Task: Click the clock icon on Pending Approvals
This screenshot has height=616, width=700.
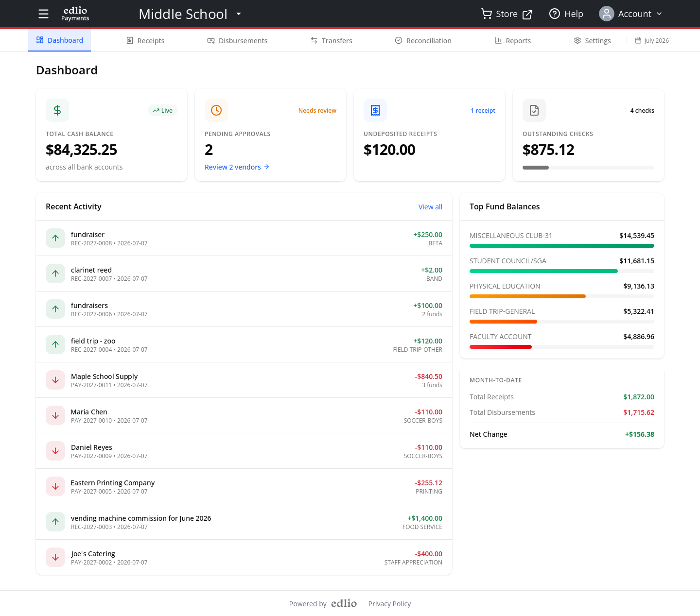Action: pos(216,110)
